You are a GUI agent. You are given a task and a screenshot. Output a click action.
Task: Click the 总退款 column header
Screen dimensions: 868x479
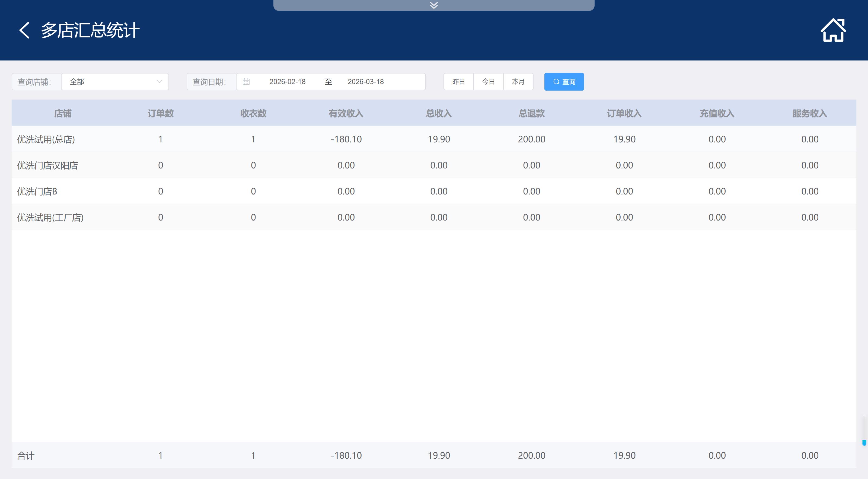531,113
